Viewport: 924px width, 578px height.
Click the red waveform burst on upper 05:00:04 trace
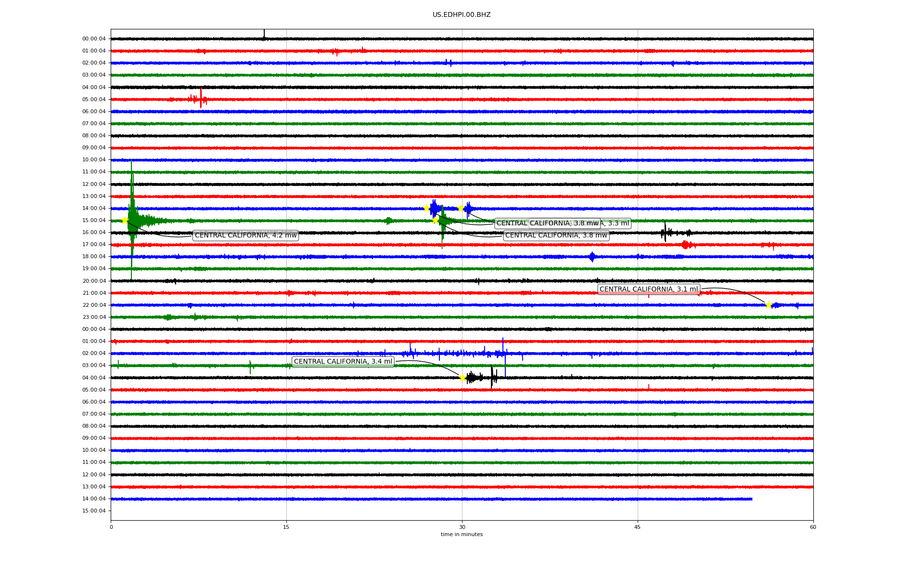(201, 99)
